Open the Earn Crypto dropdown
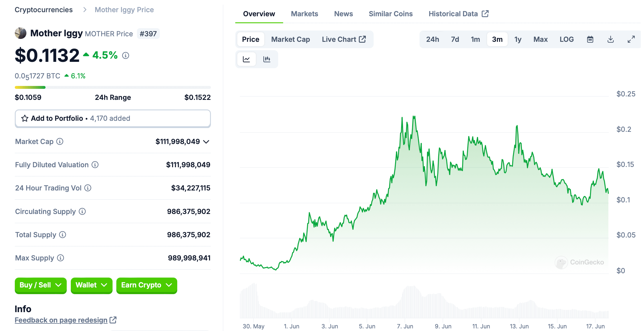Viewport: 644px width, 331px height. coord(146,285)
